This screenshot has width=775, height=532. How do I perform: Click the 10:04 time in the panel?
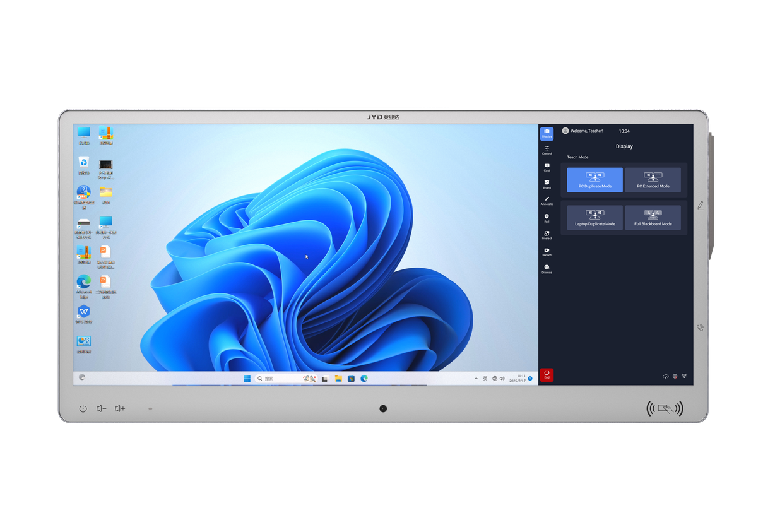[x=624, y=131]
